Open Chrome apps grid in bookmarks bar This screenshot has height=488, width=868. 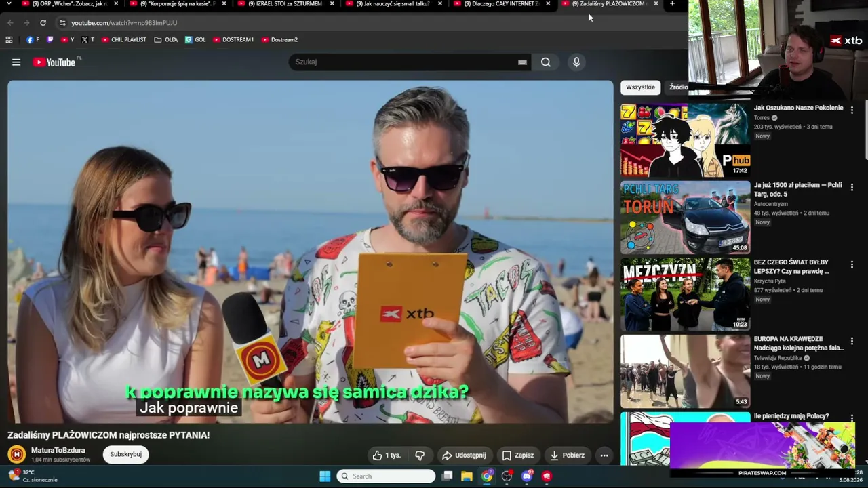tap(9, 40)
